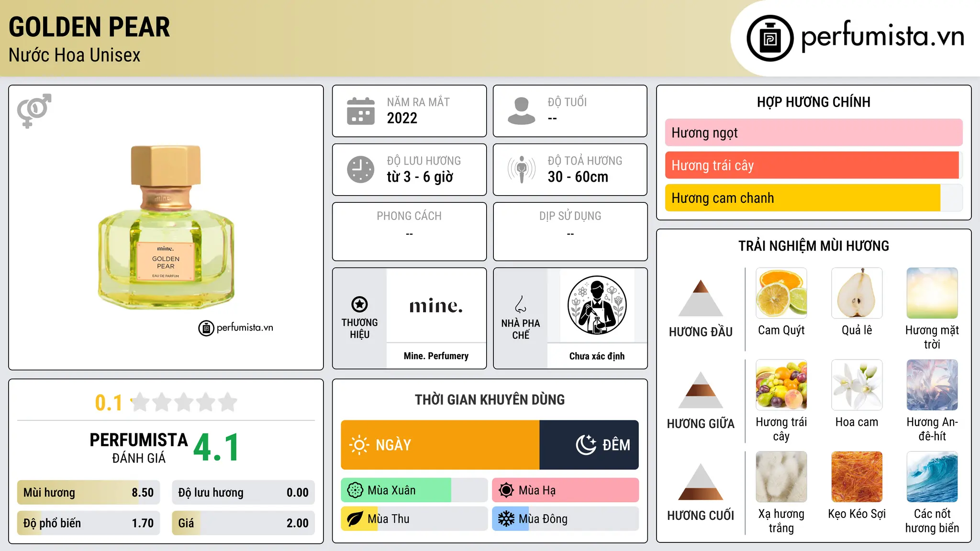Open the Hương mặt trời note thumbnail
The width and height of the screenshot is (980, 551).
pyautogui.click(x=932, y=293)
